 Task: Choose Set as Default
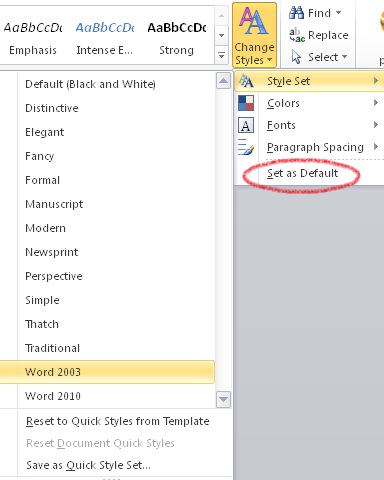coord(302,173)
